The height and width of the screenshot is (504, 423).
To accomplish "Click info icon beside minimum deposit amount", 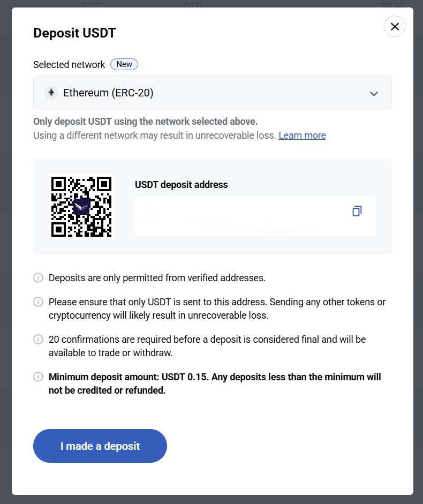I will point(38,377).
